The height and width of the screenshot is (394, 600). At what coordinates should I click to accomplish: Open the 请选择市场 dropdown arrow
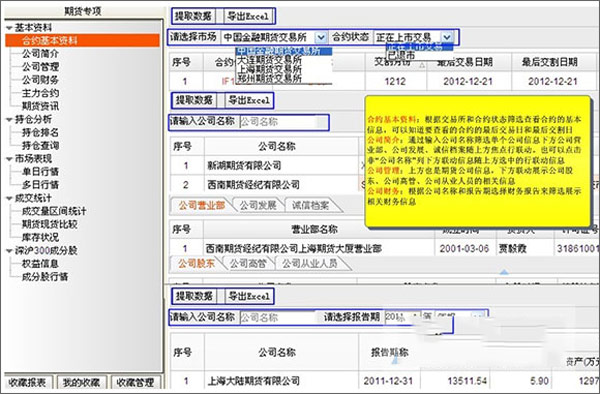pyautogui.click(x=321, y=37)
